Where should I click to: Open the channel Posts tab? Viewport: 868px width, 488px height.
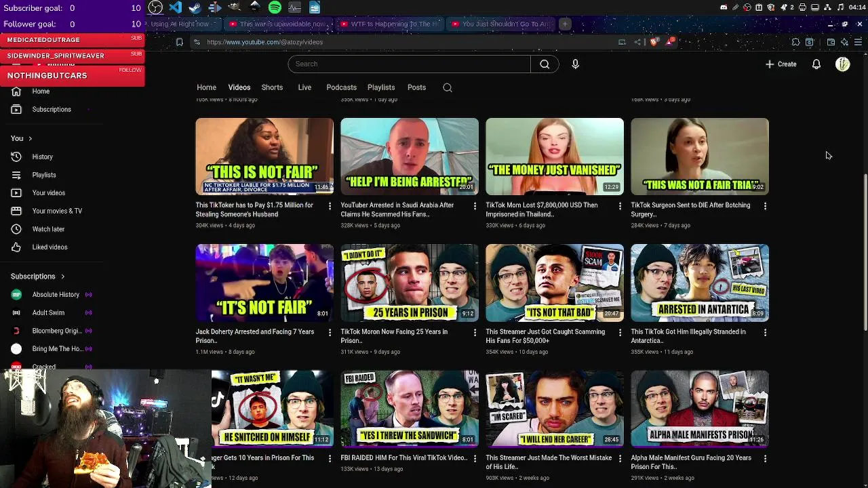(x=416, y=87)
